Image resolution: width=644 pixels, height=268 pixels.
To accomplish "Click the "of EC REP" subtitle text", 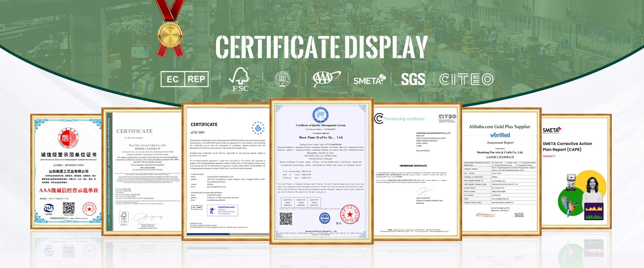I will [197, 132].
